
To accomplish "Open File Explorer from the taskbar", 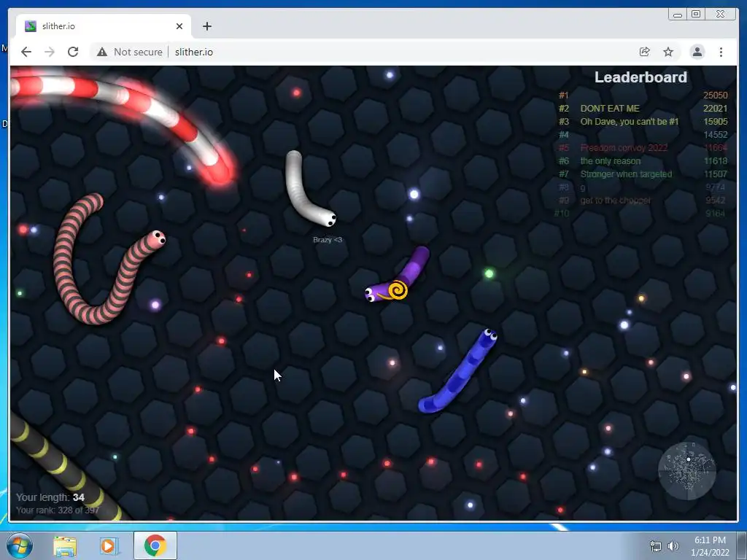I will point(65,545).
